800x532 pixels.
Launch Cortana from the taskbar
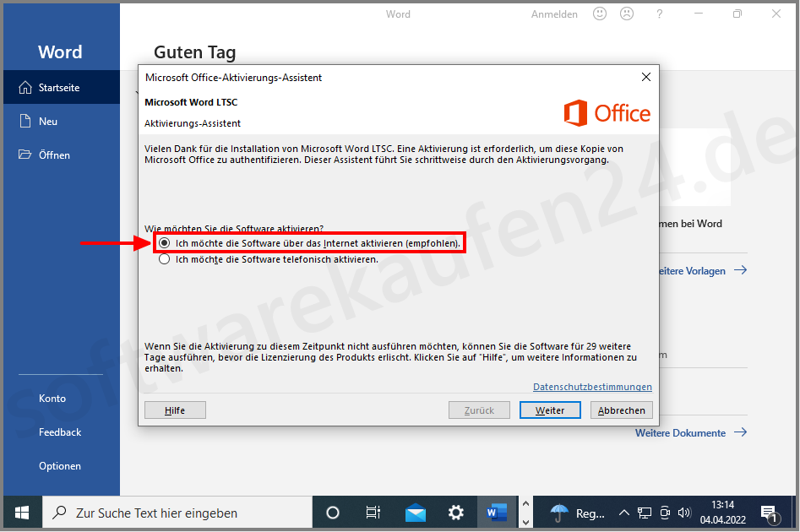click(x=332, y=512)
